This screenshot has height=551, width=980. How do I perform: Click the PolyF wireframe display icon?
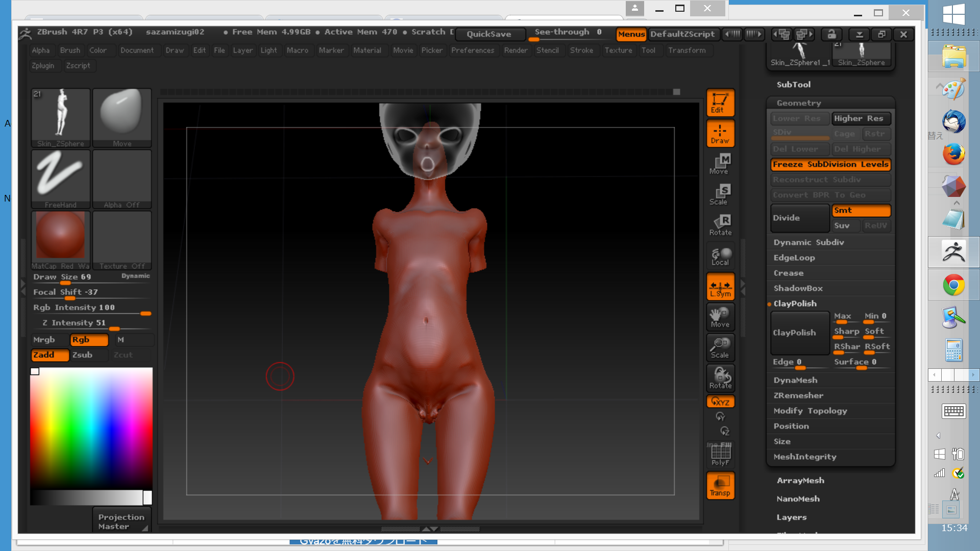[x=720, y=455]
